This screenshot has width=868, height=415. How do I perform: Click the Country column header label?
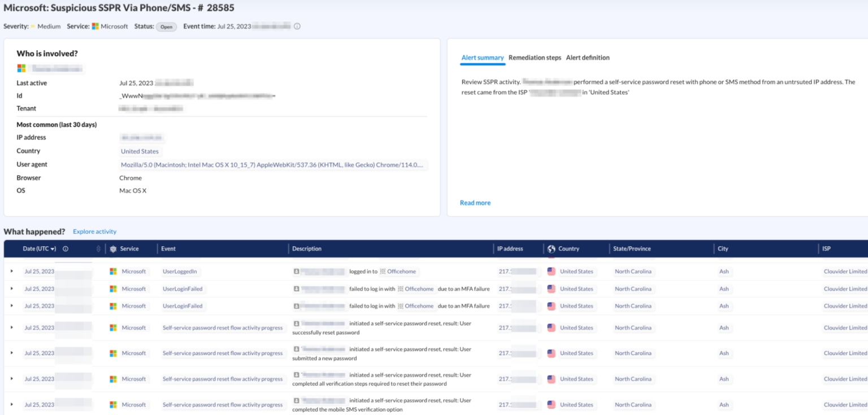(569, 249)
